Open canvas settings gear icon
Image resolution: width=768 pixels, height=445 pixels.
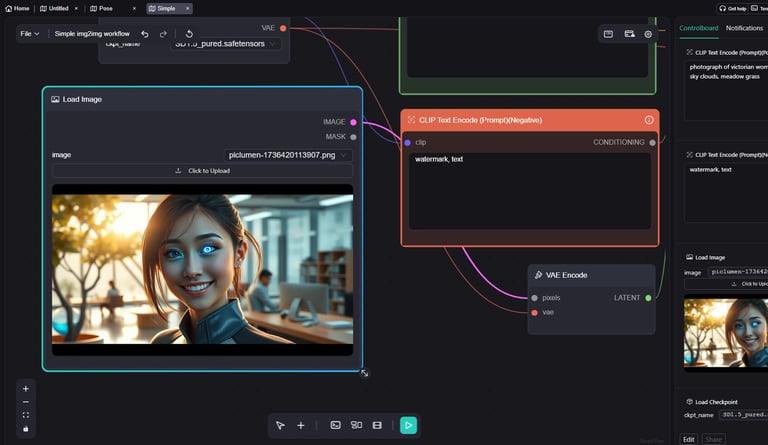pos(648,34)
